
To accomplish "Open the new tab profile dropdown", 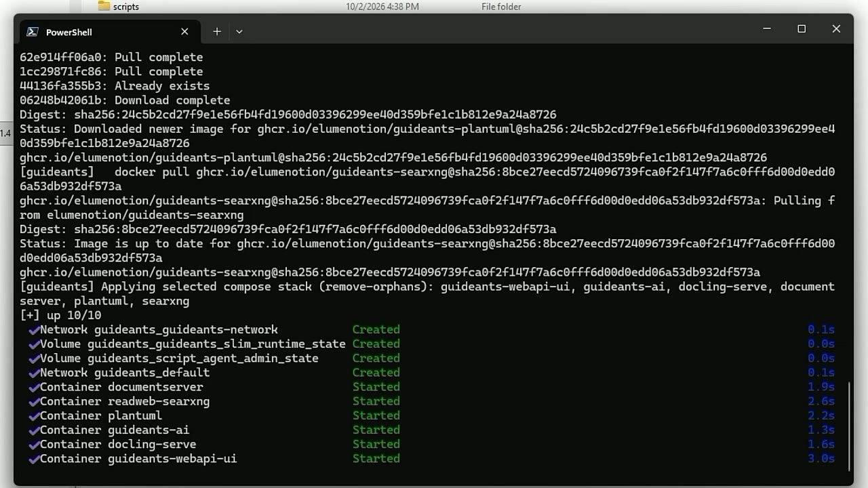I will coord(239,32).
